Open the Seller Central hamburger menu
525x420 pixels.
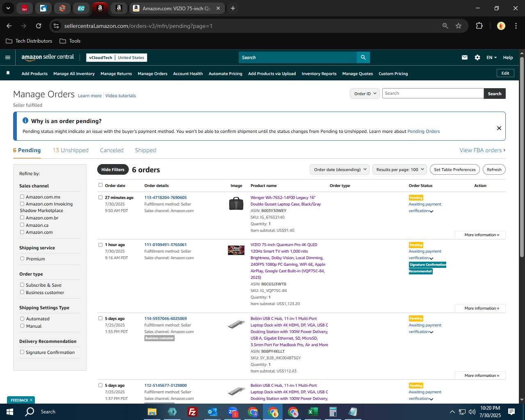(7, 57)
